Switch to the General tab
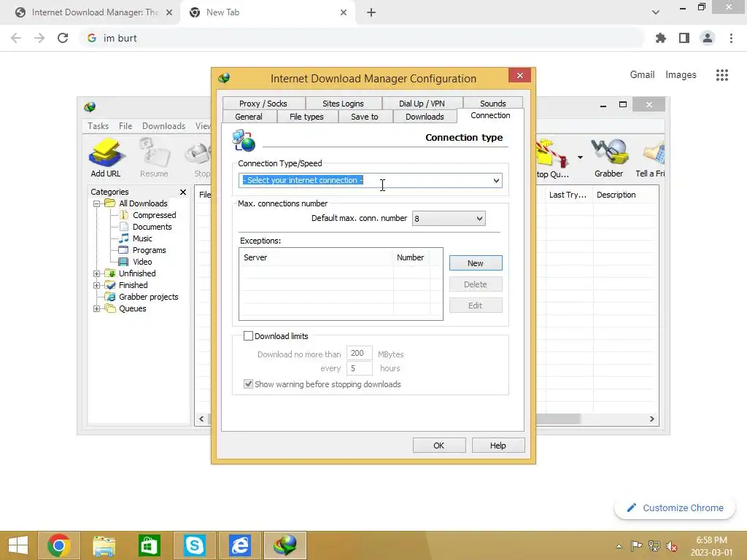 (x=249, y=117)
